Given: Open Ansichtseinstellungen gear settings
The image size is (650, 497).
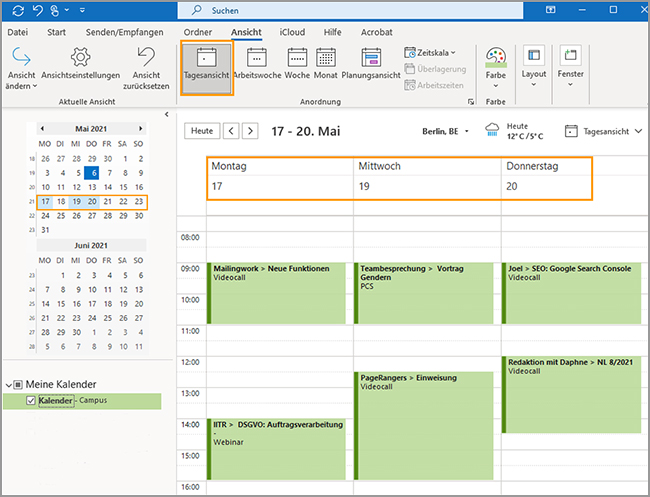Looking at the screenshot, I should click(80, 63).
